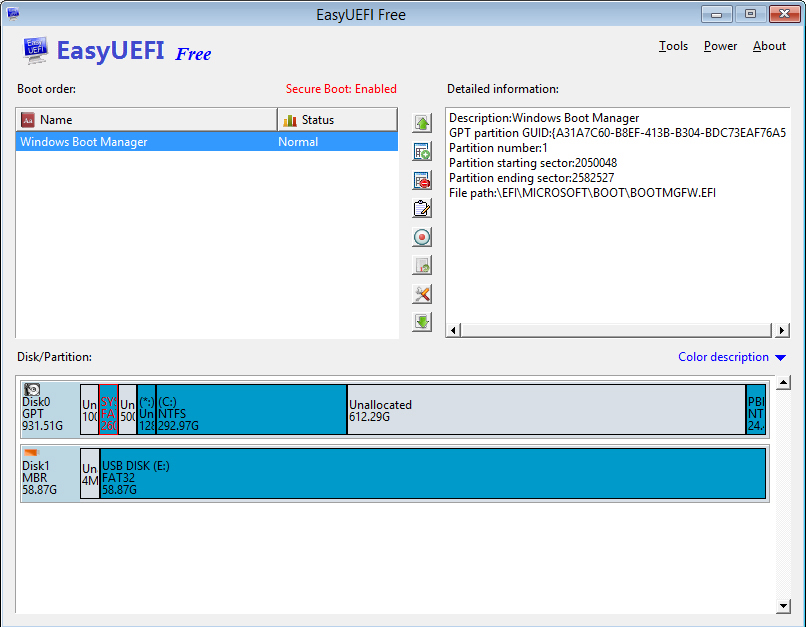This screenshot has width=806, height=627.
Task: Open the Tools menu
Action: pyautogui.click(x=673, y=46)
